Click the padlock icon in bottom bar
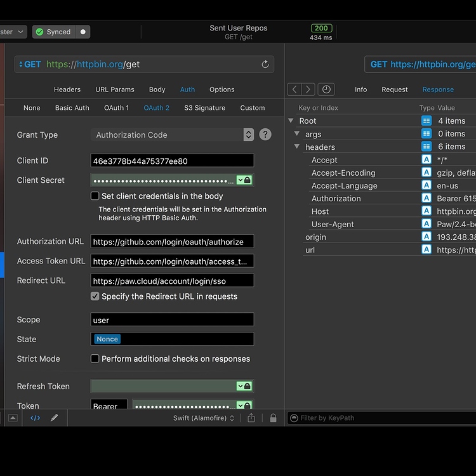The width and height of the screenshot is (476, 476). [273, 418]
